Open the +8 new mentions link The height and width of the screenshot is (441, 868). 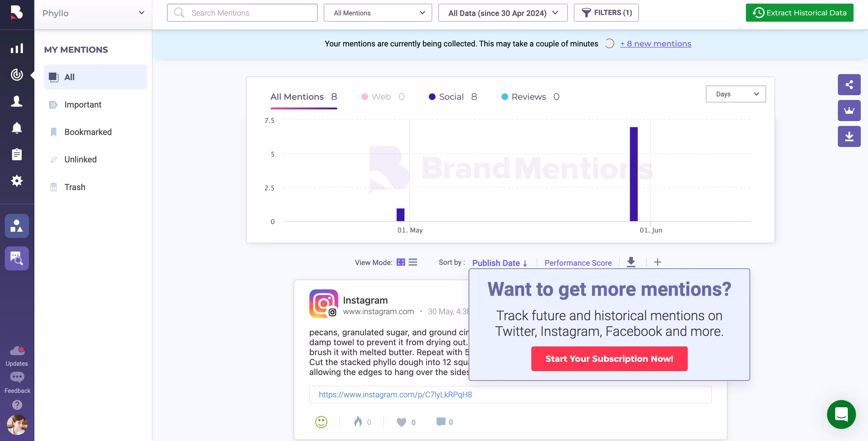[x=656, y=44]
